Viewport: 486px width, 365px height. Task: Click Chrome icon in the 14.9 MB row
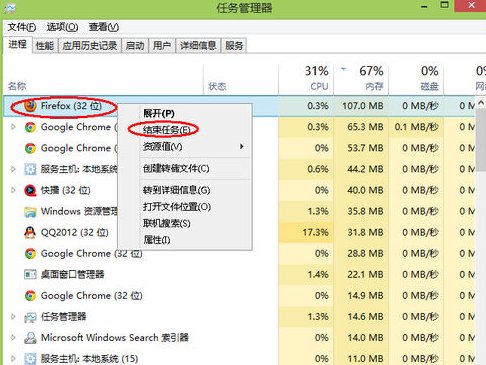click(30, 296)
